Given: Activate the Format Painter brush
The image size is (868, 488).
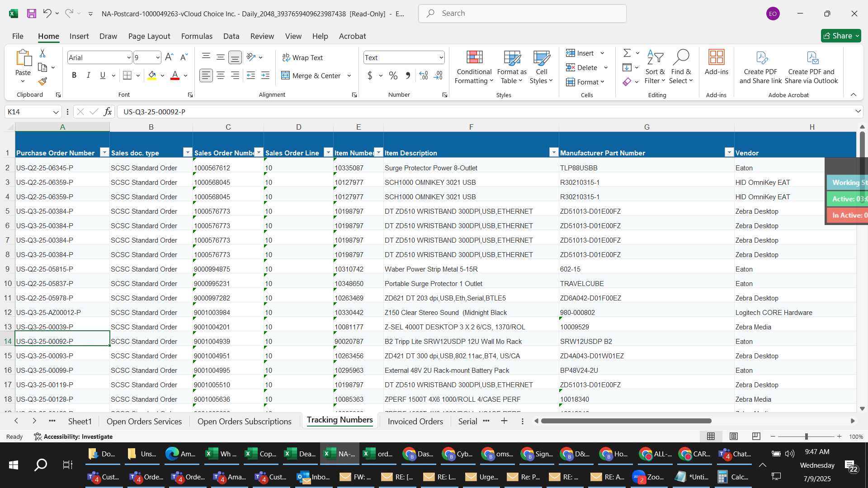Looking at the screenshot, I should [42, 82].
